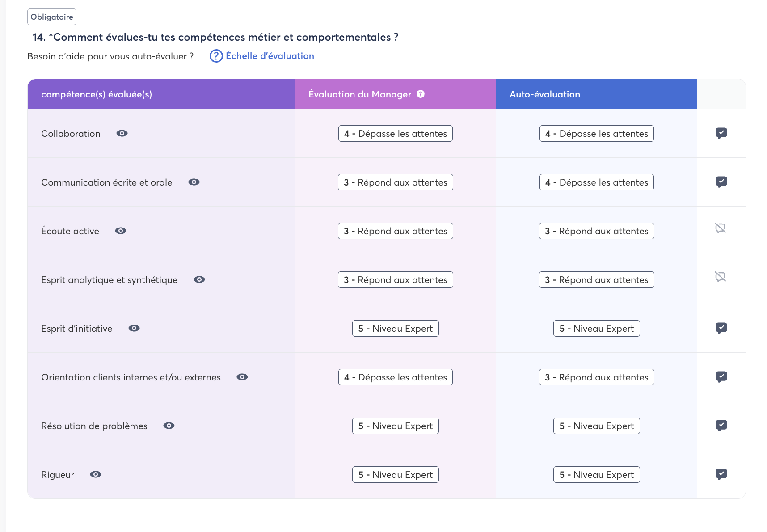Open the comment icon for Collaboration row
The height and width of the screenshot is (532, 767).
click(x=721, y=133)
